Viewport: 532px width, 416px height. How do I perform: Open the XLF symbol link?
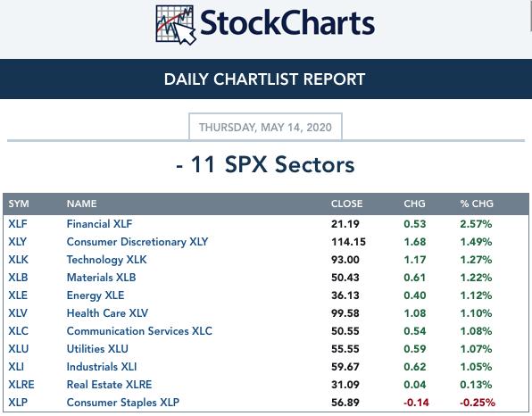[18, 224]
